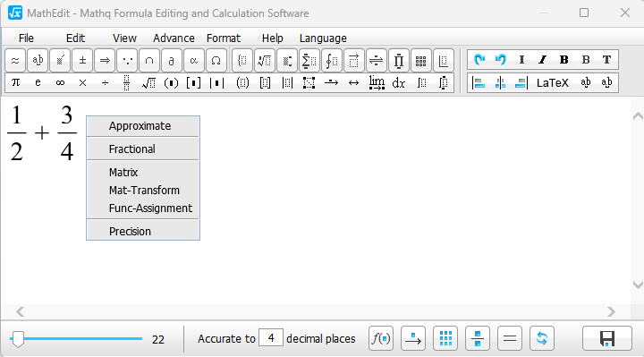Insert square brackets template
The image size is (644, 357).
193,82
